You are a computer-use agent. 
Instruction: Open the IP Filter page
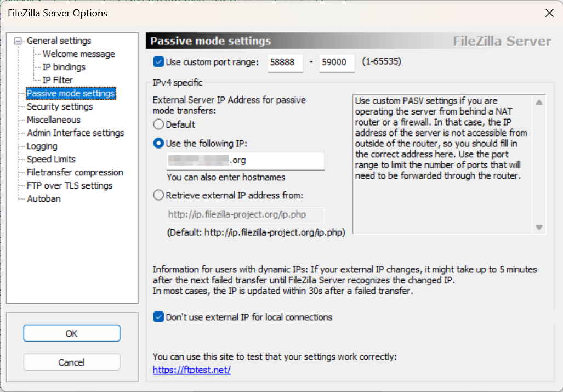[x=58, y=80]
